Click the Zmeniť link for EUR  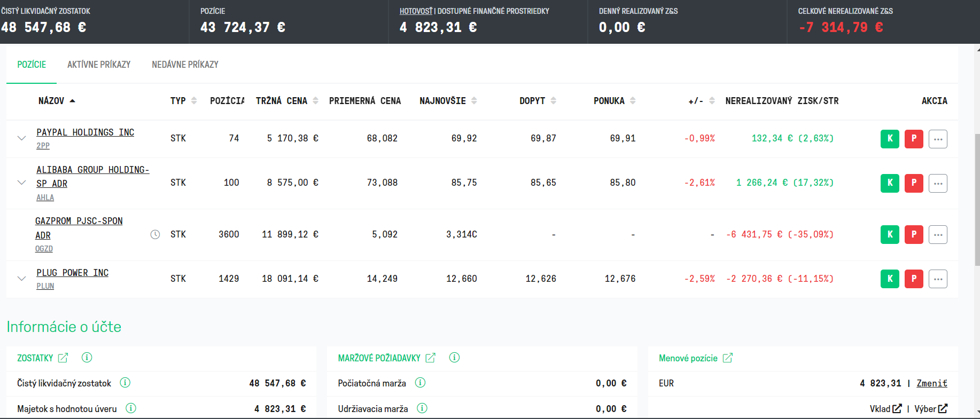932,383
